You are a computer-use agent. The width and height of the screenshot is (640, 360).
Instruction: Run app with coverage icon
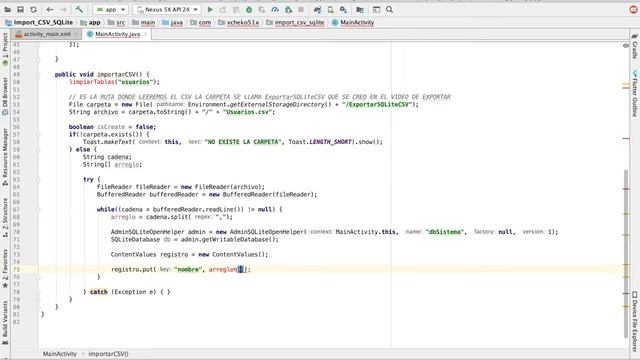pos(262,9)
